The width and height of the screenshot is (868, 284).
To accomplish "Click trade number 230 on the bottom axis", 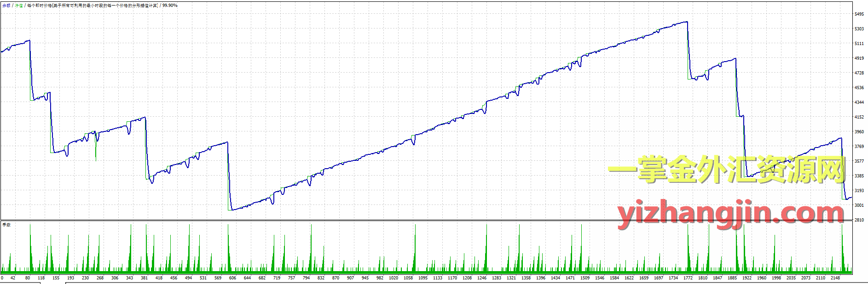I will pos(85,278).
